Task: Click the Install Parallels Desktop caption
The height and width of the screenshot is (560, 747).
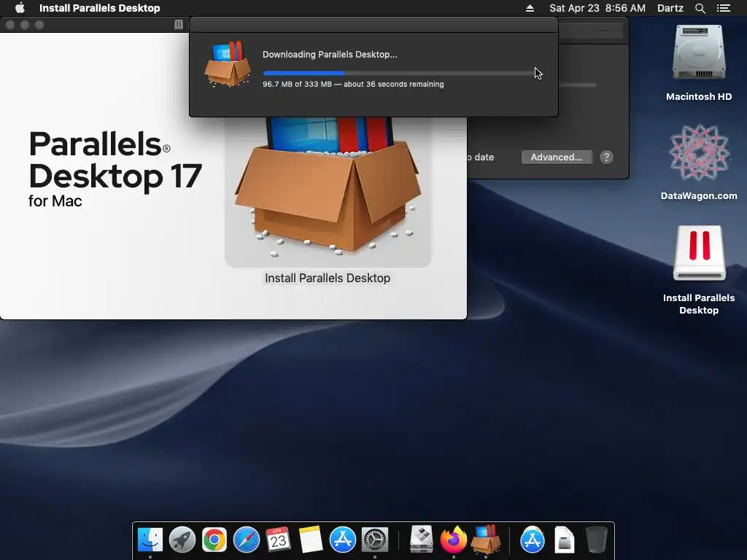Action: tap(328, 278)
